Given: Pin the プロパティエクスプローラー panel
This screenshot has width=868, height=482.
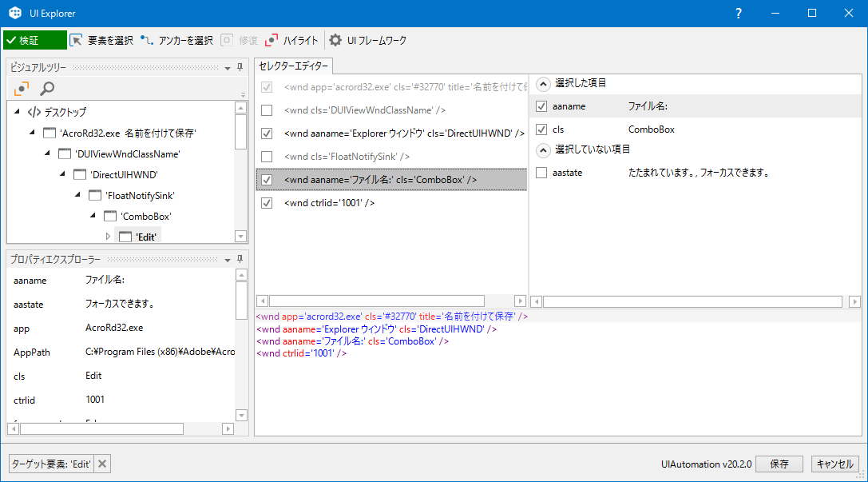Looking at the screenshot, I should click(240, 259).
